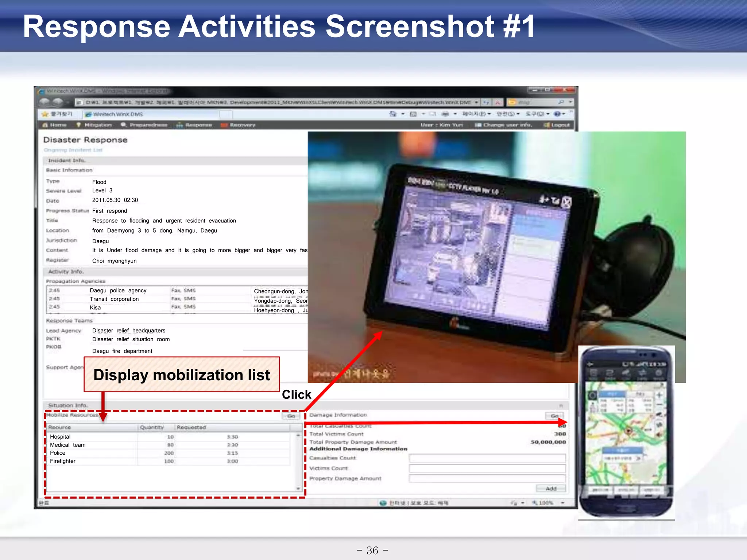Open Favorites via the star icon

click(x=45, y=114)
